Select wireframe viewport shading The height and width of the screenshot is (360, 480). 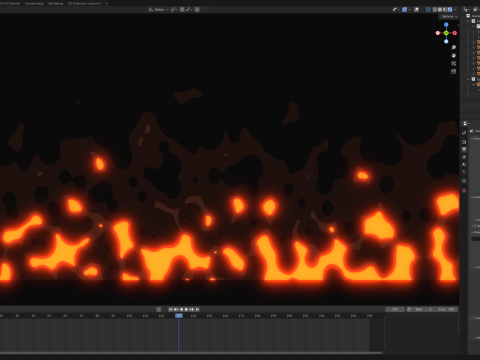[435, 9]
